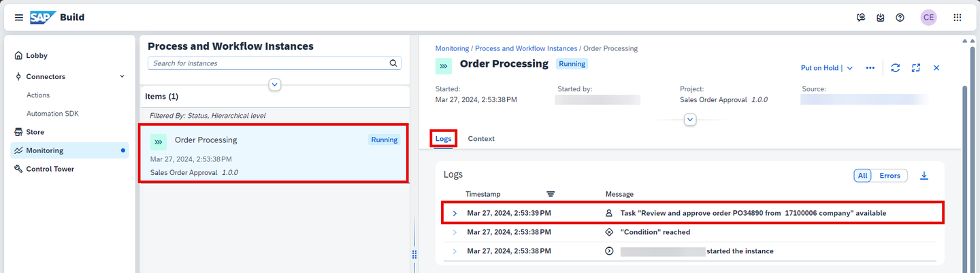Open Actions under Connectors
980x273 pixels.
(38, 95)
